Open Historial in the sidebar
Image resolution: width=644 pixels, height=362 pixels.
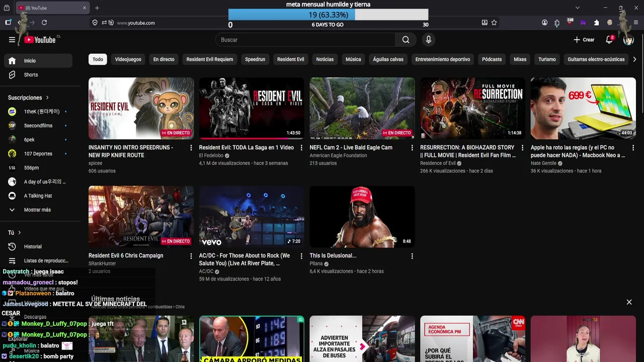(x=38, y=247)
